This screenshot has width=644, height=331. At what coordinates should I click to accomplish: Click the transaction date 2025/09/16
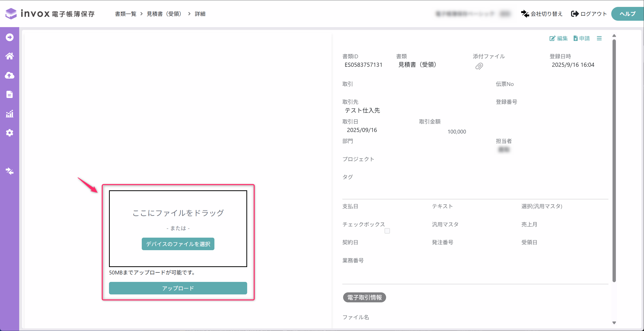coord(362,130)
